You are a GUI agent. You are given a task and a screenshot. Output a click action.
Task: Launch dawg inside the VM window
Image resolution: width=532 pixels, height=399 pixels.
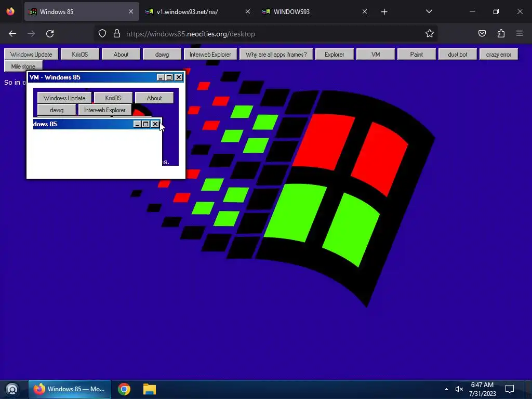(56, 110)
